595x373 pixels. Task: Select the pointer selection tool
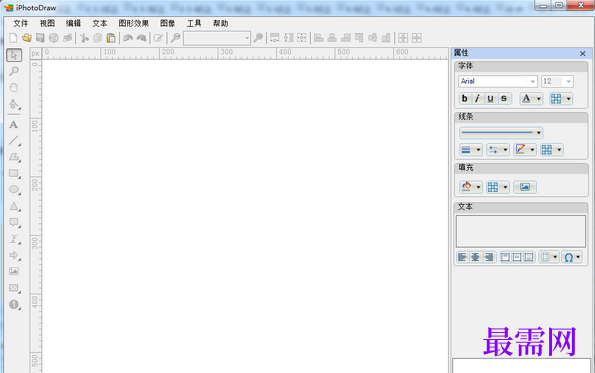14,55
